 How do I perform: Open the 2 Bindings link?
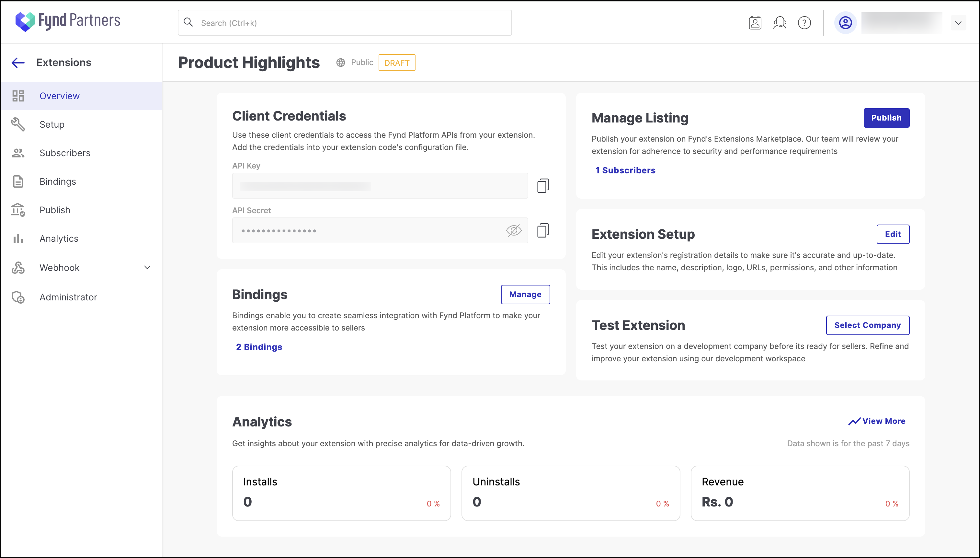(x=259, y=347)
